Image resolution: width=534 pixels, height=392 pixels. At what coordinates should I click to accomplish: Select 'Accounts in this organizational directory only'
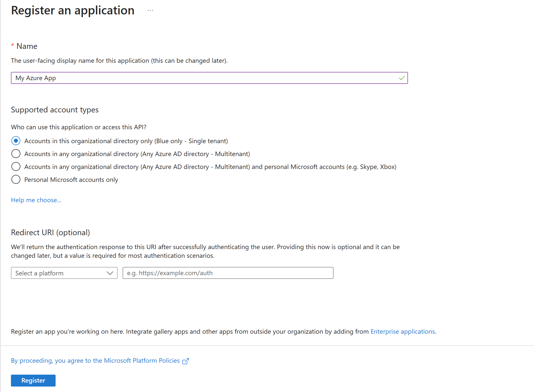(x=16, y=141)
